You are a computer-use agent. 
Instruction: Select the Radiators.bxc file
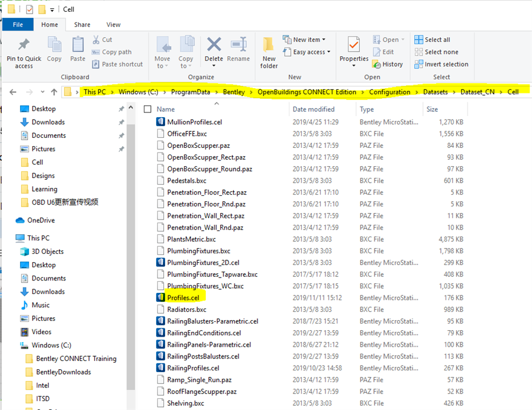[x=186, y=309]
